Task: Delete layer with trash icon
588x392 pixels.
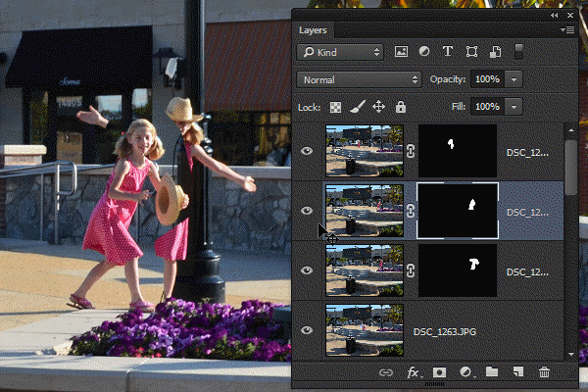Action: coord(544,372)
